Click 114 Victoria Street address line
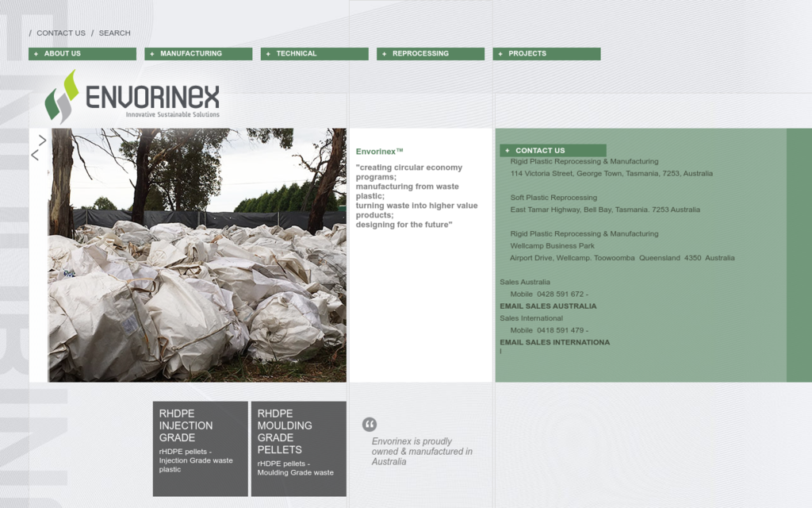The image size is (812, 508). [611, 173]
